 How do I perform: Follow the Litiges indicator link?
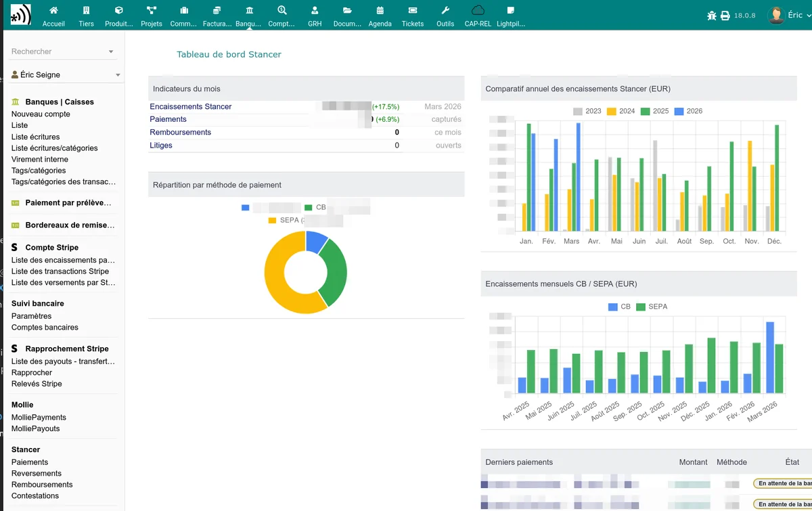[161, 145]
